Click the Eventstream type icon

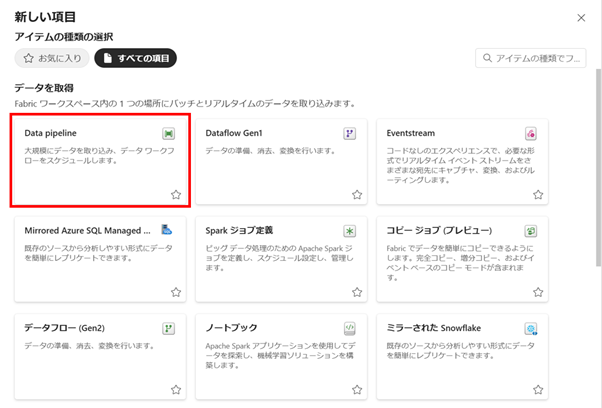tap(531, 133)
